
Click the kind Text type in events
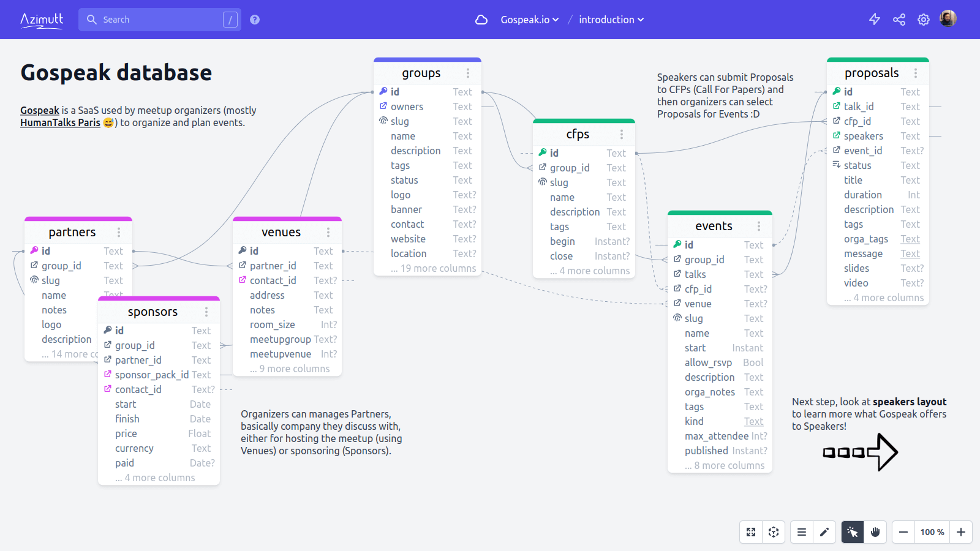coord(753,421)
